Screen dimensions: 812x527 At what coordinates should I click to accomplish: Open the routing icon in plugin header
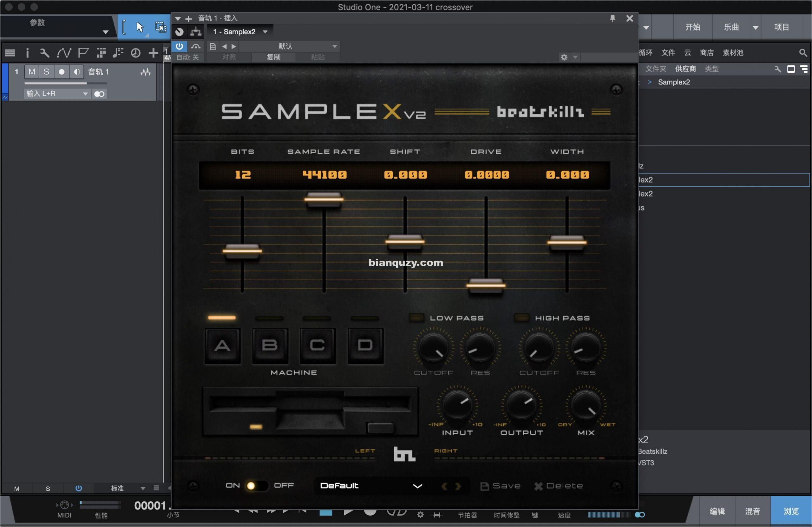(x=196, y=32)
